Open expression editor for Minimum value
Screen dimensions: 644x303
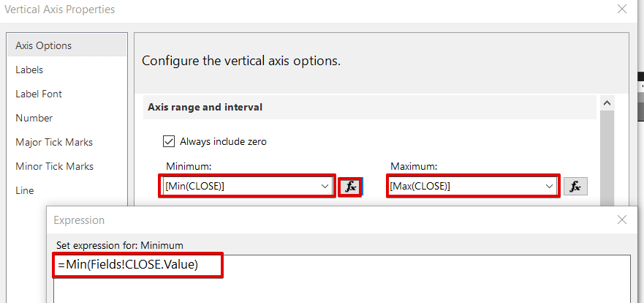pos(352,187)
